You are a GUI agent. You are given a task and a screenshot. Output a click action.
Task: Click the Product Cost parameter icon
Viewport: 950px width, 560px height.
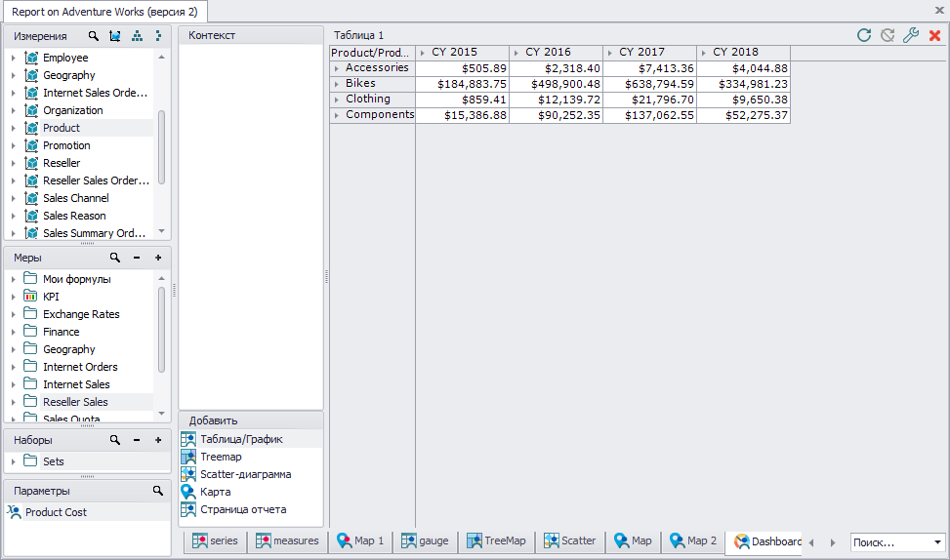(14, 512)
